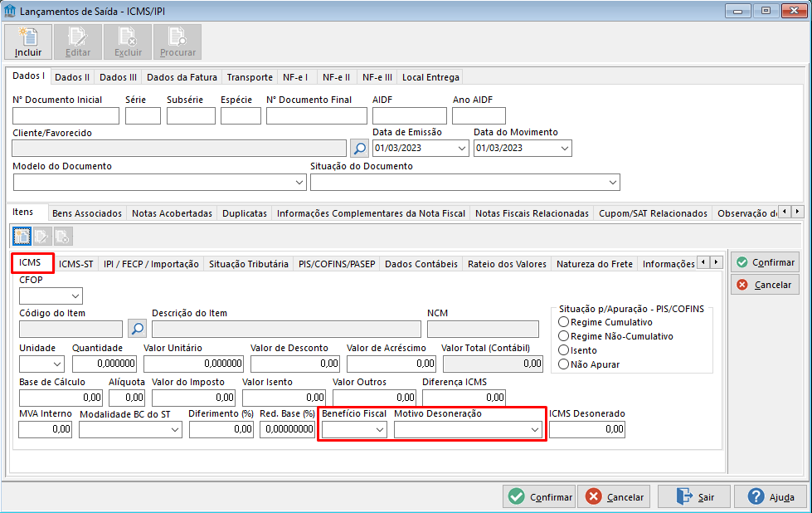Viewport: 812px width, 513px height.
Task: Select Regime Cumulativo radio option
Action: (563, 322)
